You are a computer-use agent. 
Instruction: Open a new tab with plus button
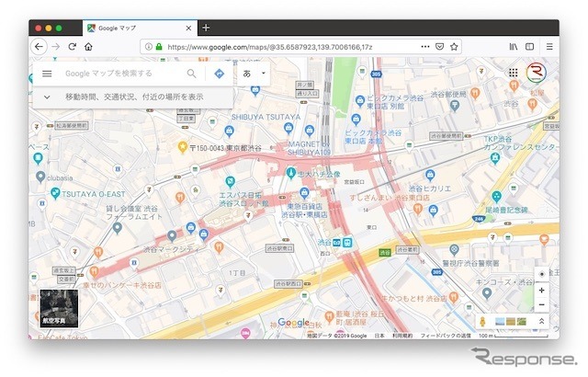click(206, 28)
